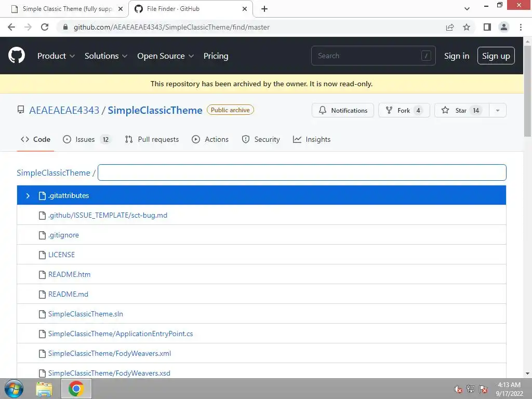
Task: Click the browser address bar URL
Action: (x=171, y=27)
